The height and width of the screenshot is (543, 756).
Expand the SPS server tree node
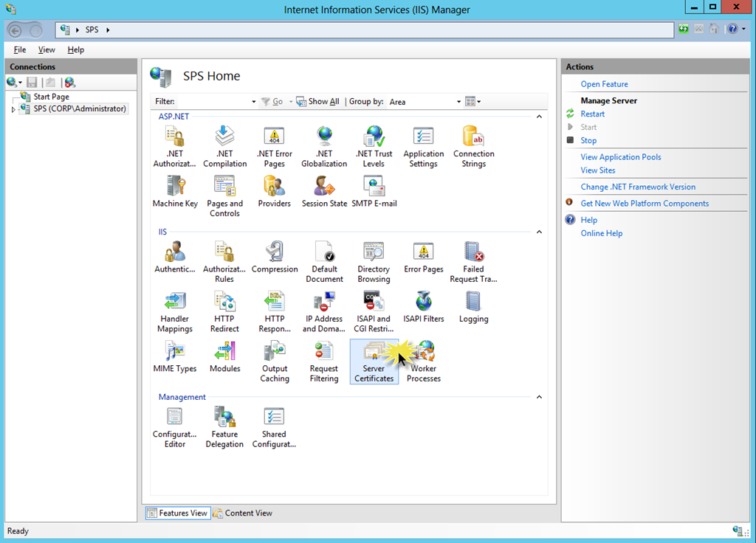point(13,109)
